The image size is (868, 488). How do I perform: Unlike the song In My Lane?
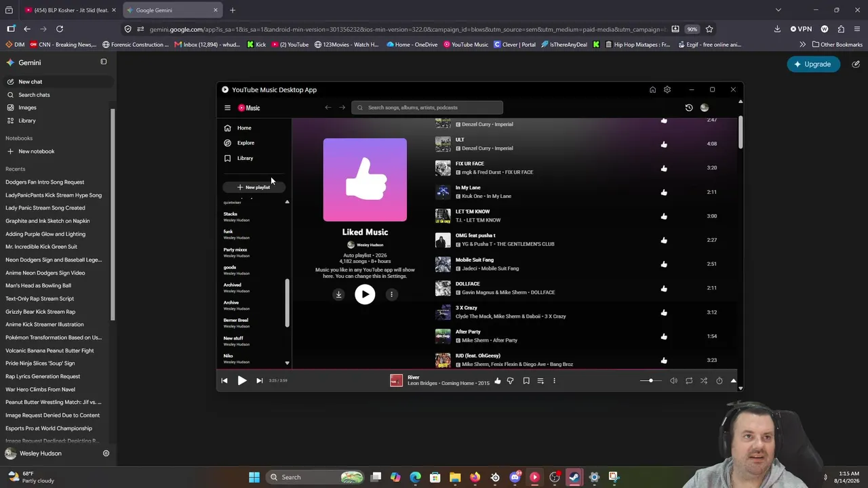tap(664, 192)
